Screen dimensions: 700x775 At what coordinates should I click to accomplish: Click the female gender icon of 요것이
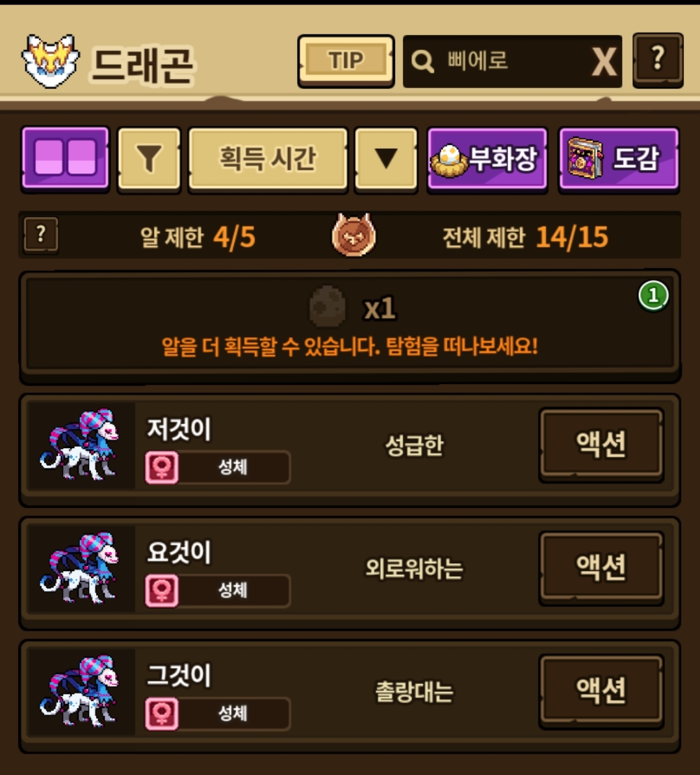coord(162,590)
